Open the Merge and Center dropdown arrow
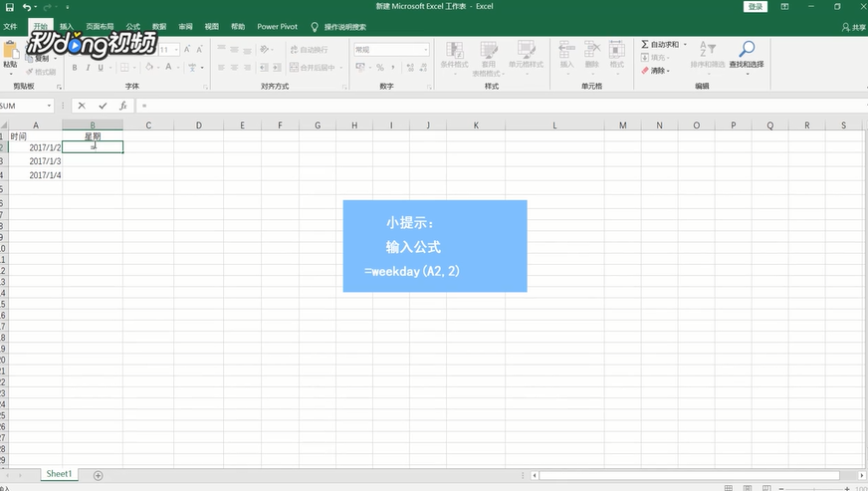Screen dimensions: 868x491 click(341, 68)
